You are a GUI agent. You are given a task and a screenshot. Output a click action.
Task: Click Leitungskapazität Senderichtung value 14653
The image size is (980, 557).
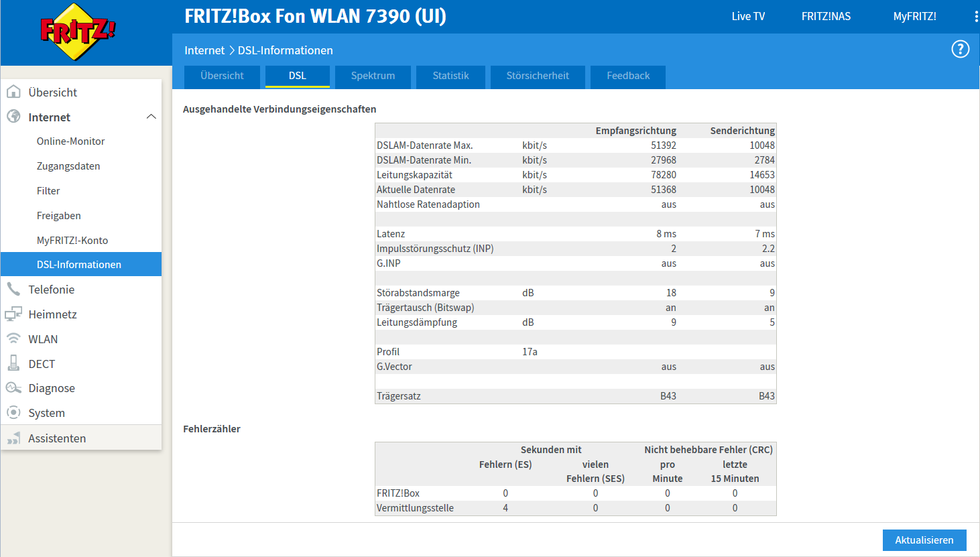(x=762, y=175)
